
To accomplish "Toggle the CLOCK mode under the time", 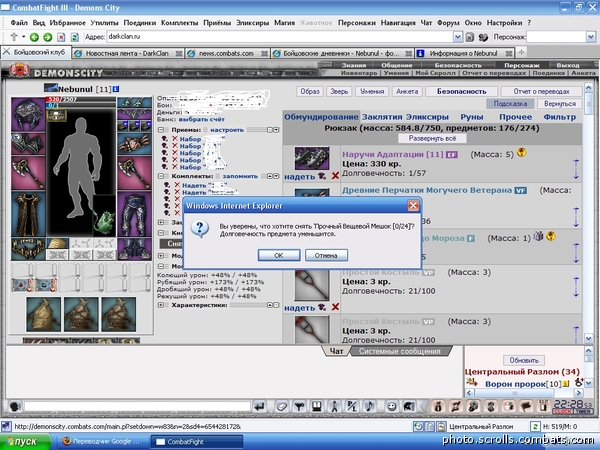I will 562,412.
